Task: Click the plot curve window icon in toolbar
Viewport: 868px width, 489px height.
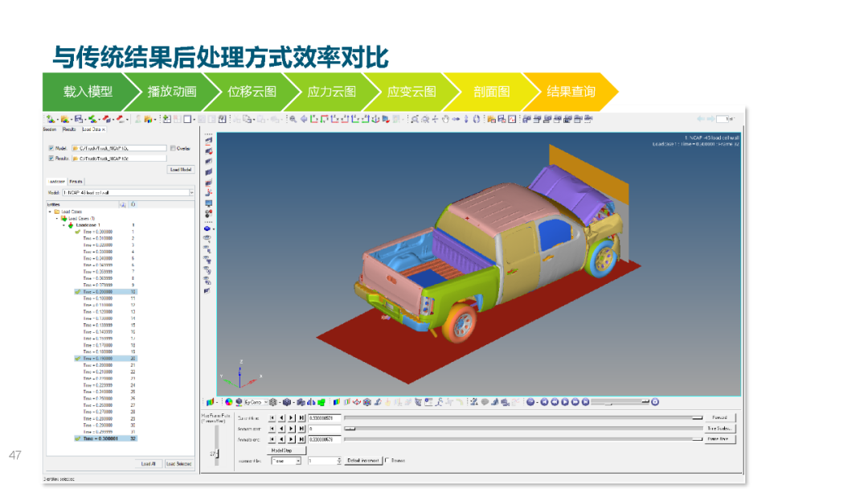Action: click(512, 119)
